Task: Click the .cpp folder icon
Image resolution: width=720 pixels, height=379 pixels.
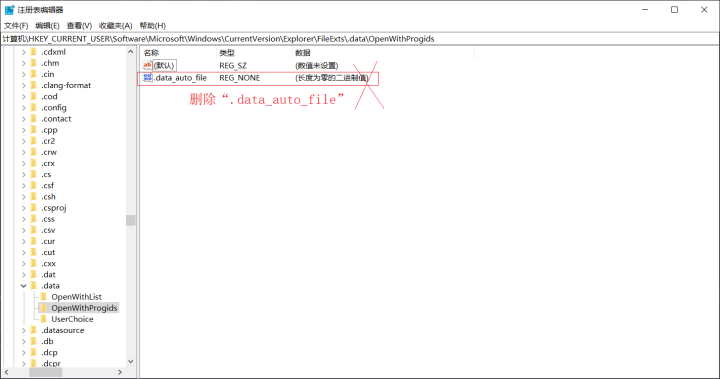Action: [x=34, y=130]
